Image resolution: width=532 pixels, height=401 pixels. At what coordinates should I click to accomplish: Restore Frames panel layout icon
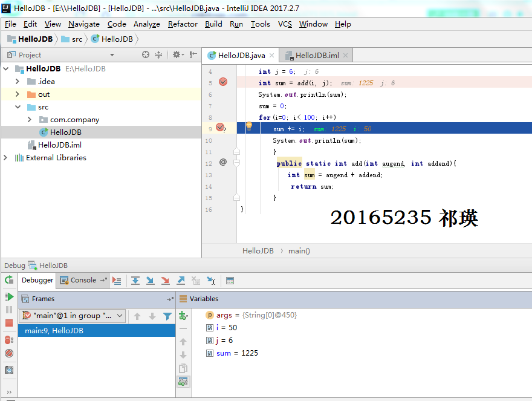170,299
